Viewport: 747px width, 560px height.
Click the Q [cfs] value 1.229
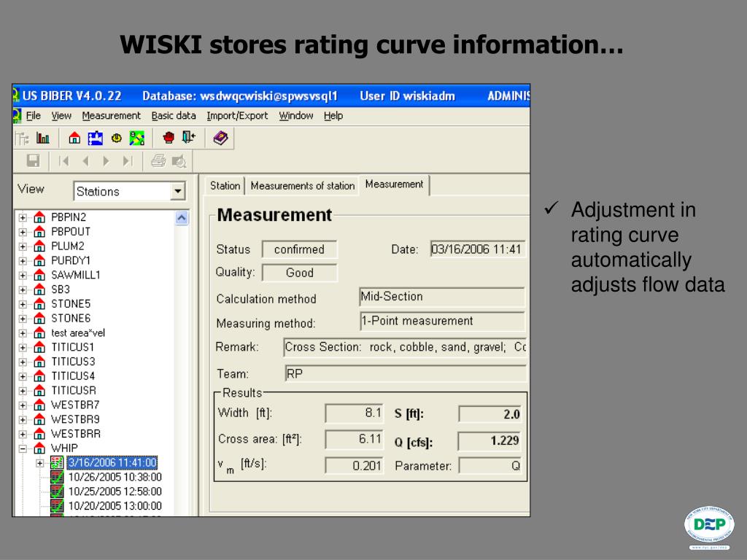pyautogui.click(x=489, y=440)
